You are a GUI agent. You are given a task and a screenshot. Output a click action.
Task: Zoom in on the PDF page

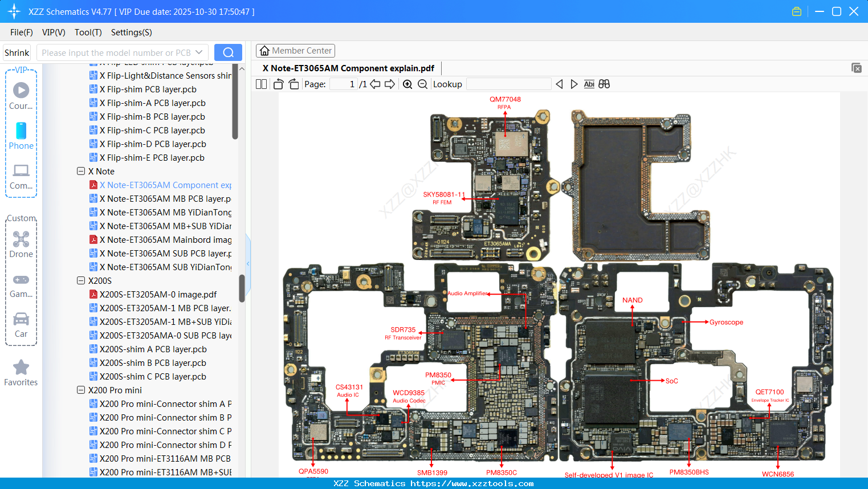click(407, 84)
